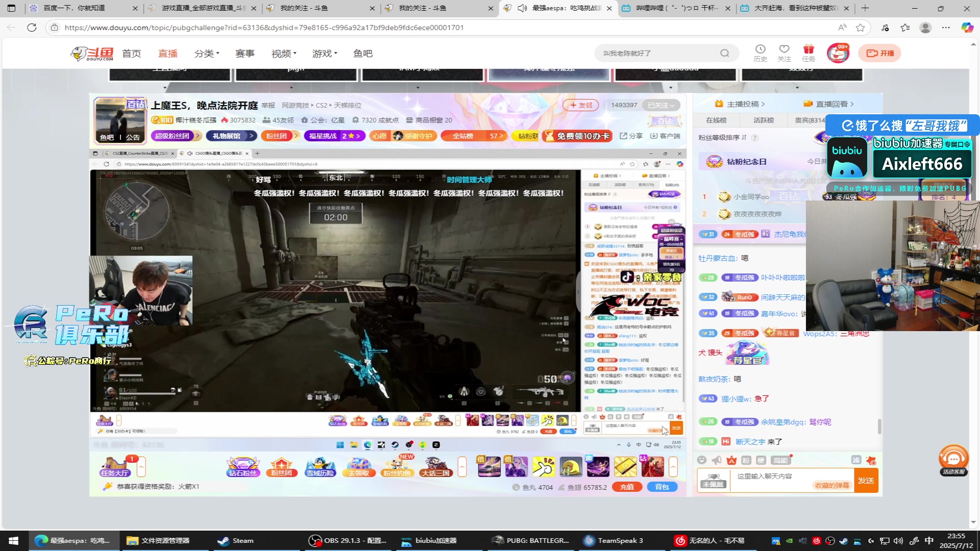980x551 pixels.
Task: Click the 分享 share icon link
Action: 631,136
